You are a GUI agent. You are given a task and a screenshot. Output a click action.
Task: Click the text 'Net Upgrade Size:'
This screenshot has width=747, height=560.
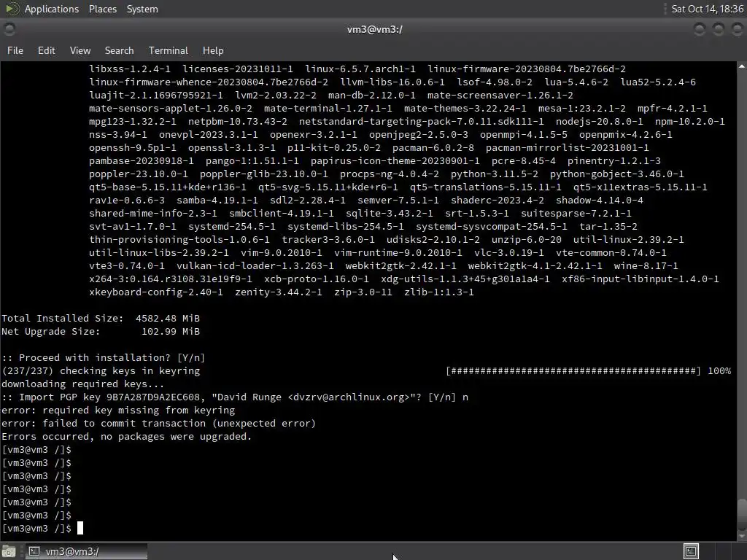51,332
